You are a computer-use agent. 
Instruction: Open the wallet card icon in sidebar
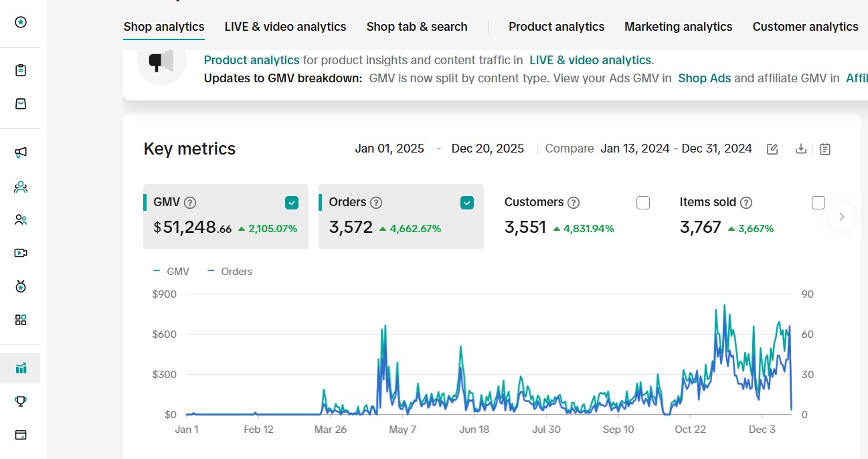[x=21, y=435]
